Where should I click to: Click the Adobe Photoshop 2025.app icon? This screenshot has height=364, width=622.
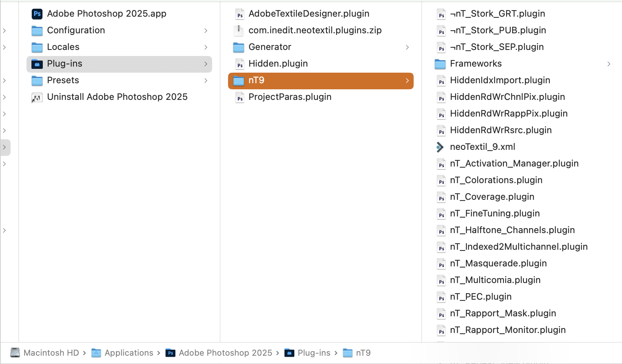pos(37,14)
